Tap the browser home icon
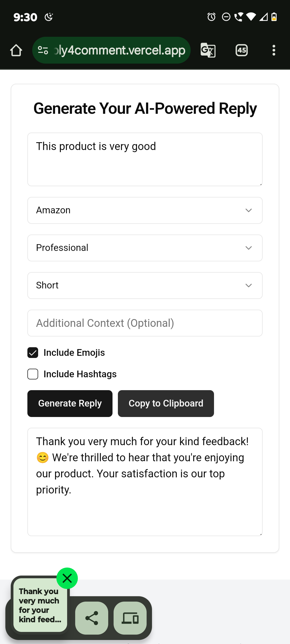This screenshot has height=644, width=290. click(16, 50)
